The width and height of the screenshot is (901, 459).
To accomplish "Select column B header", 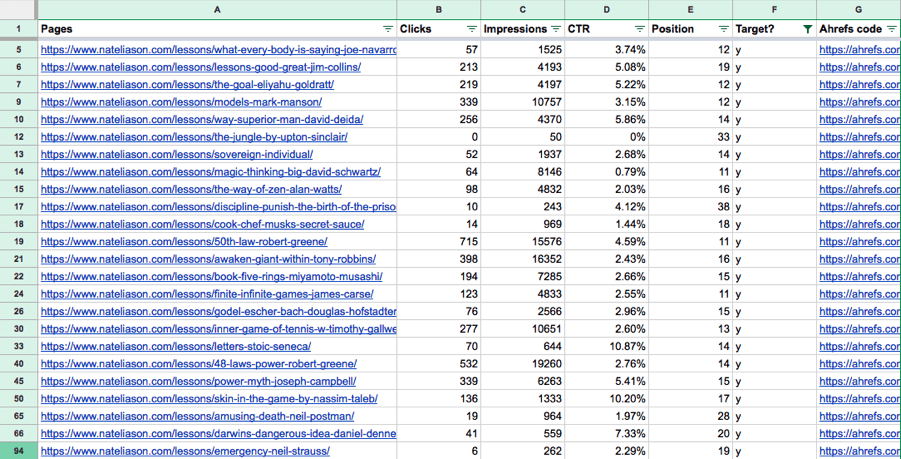I will (438, 9).
